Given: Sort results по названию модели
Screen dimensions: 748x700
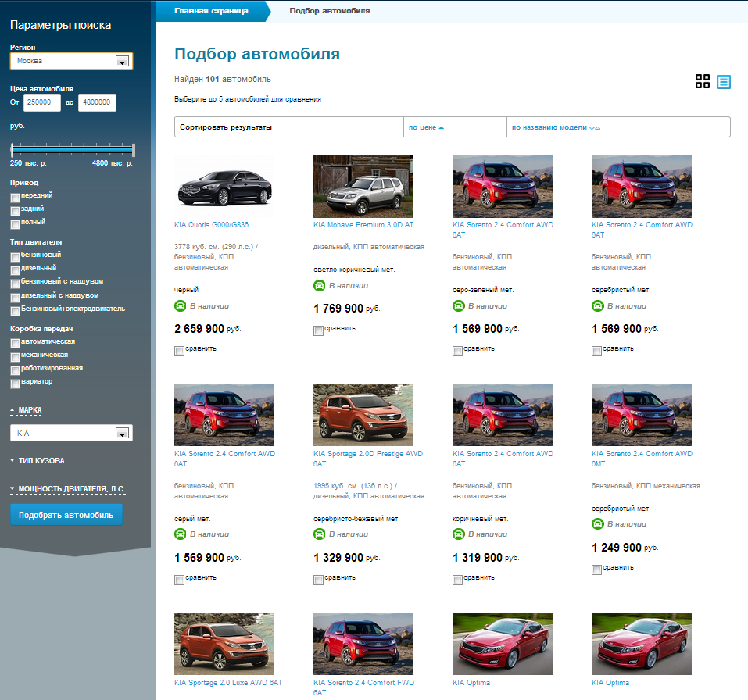Looking at the screenshot, I should point(549,127).
